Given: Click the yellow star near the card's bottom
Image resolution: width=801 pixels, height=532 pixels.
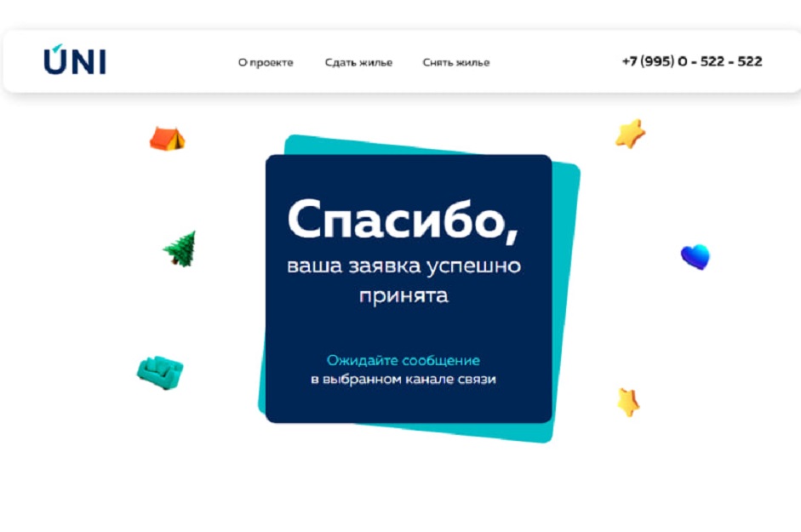Looking at the screenshot, I should (x=628, y=403).
